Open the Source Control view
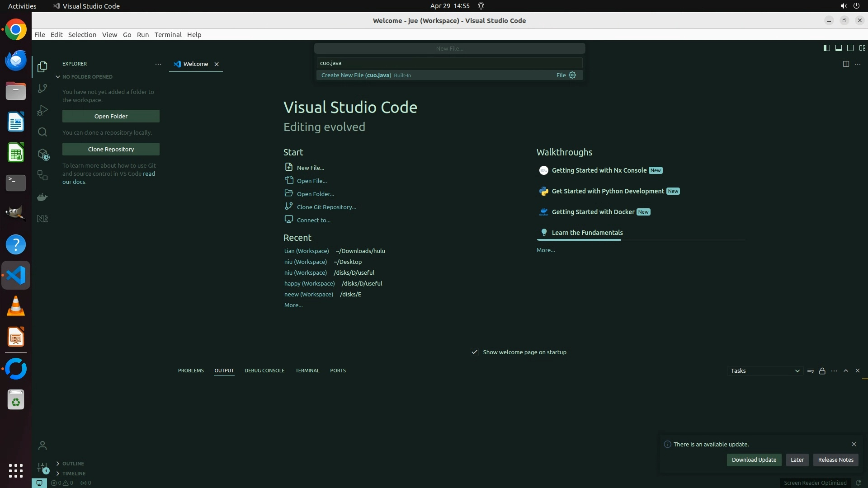The height and width of the screenshot is (488, 868). [x=42, y=89]
